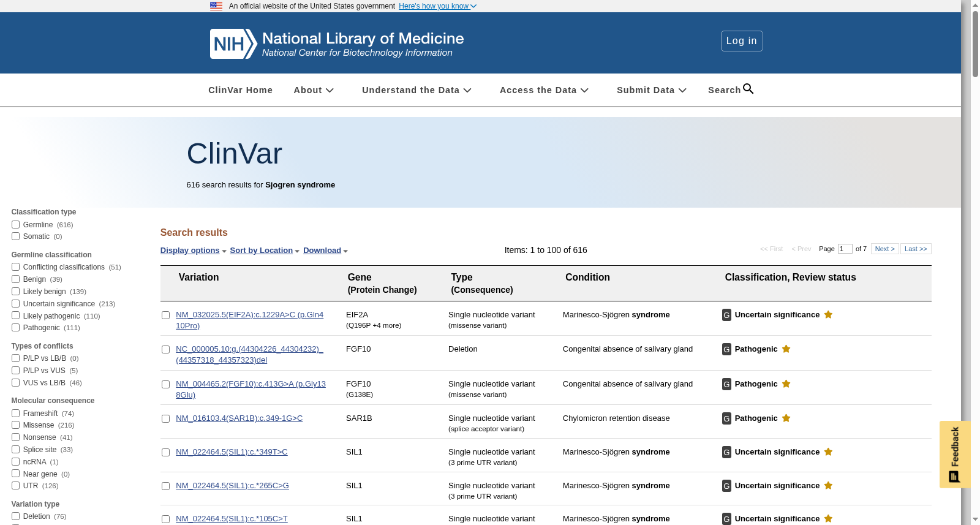Screen dimensions: 980x525
Task: Click the Log in button
Action: 742,41
